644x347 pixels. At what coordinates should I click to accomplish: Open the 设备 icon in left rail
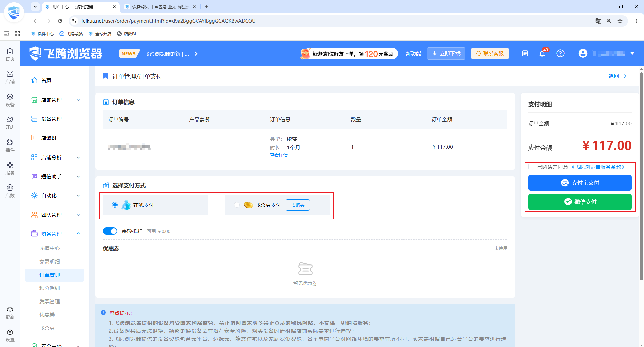click(10, 100)
